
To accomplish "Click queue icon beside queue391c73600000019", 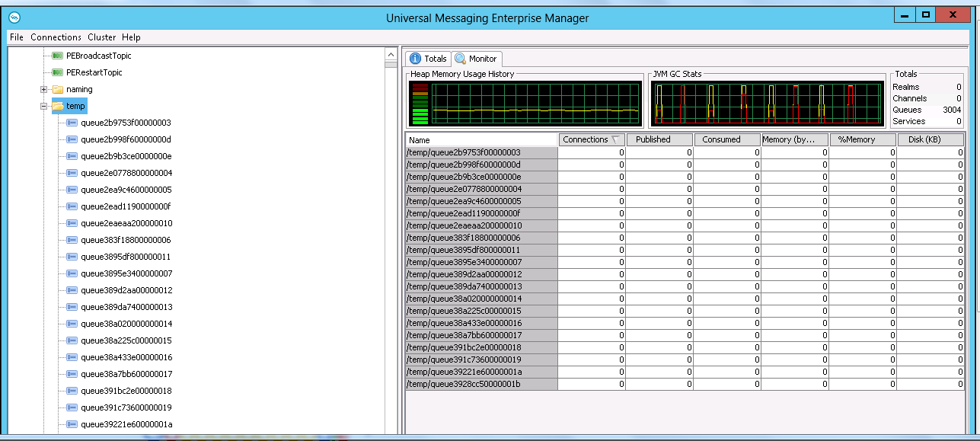I will click(x=72, y=407).
